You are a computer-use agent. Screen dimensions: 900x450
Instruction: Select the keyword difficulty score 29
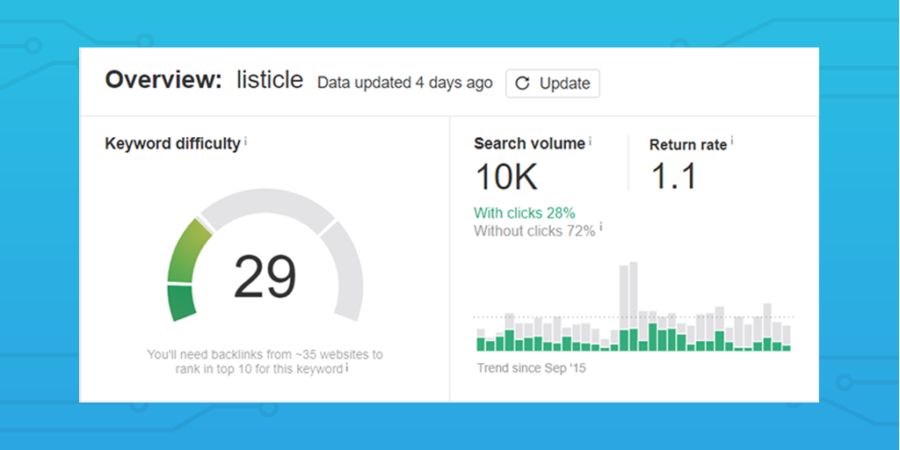pyautogui.click(x=265, y=277)
